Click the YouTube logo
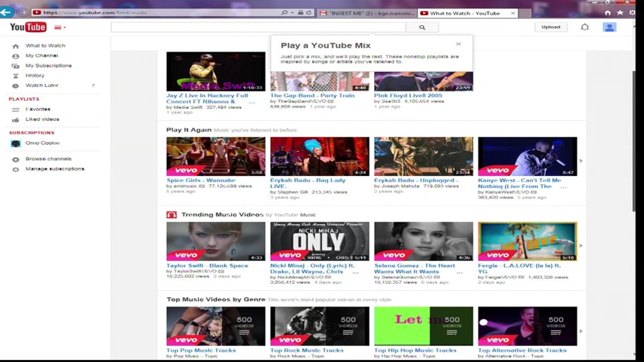The width and height of the screenshot is (644, 362). pyautogui.click(x=28, y=27)
